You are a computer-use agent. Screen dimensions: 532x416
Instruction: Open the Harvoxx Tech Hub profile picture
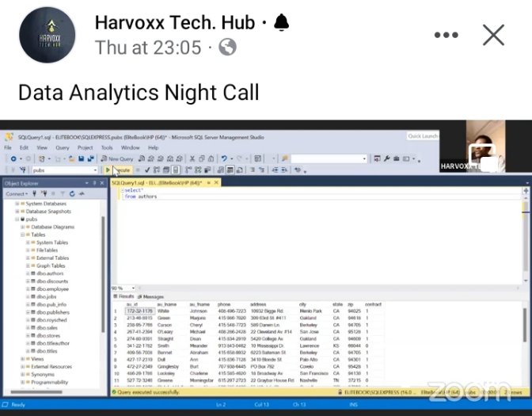tap(47, 35)
